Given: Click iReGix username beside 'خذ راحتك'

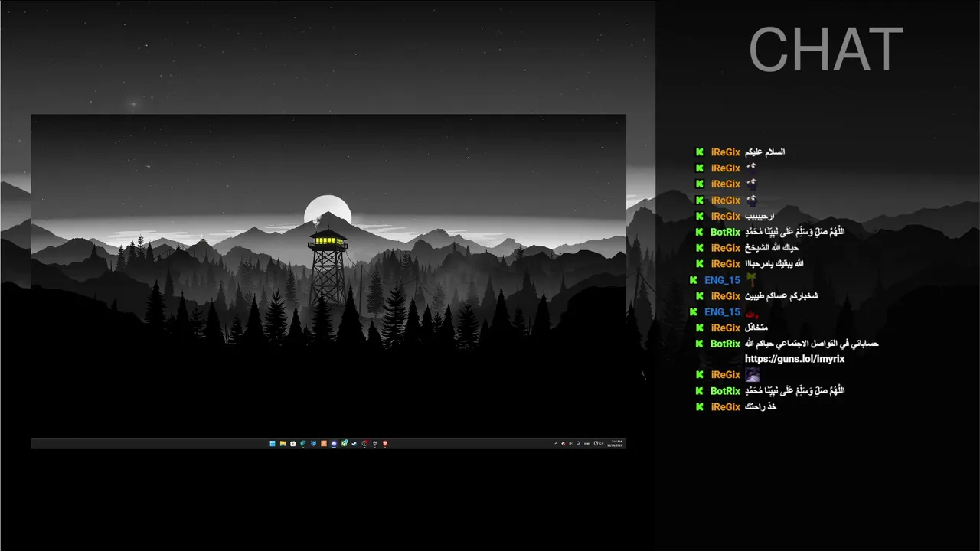Looking at the screenshot, I should [725, 407].
